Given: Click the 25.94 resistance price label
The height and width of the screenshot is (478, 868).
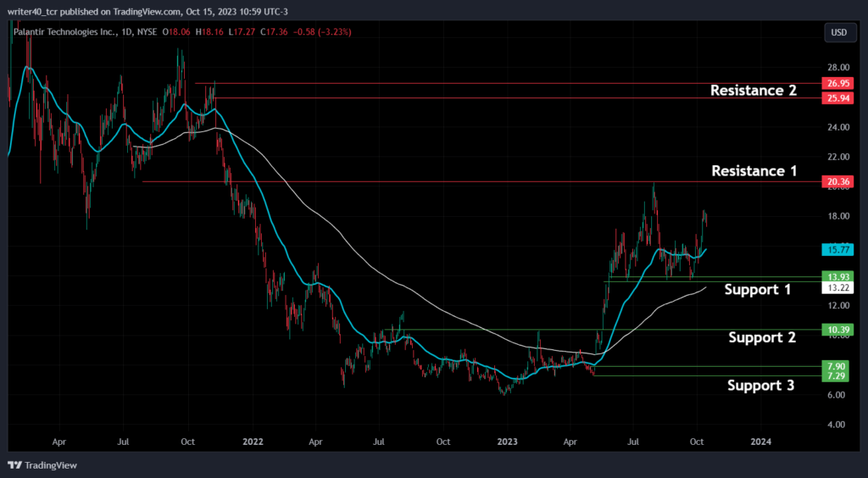Looking at the screenshot, I should pos(837,98).
